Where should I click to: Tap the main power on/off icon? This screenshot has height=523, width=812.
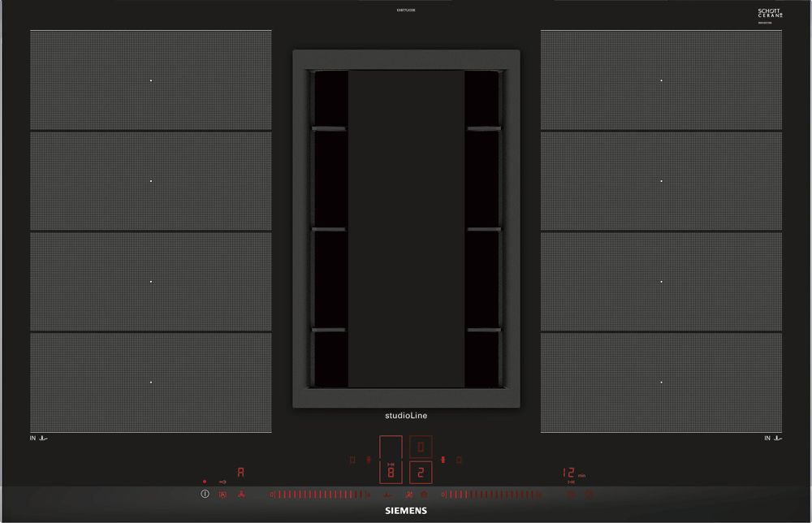click(x=205, y=493)
